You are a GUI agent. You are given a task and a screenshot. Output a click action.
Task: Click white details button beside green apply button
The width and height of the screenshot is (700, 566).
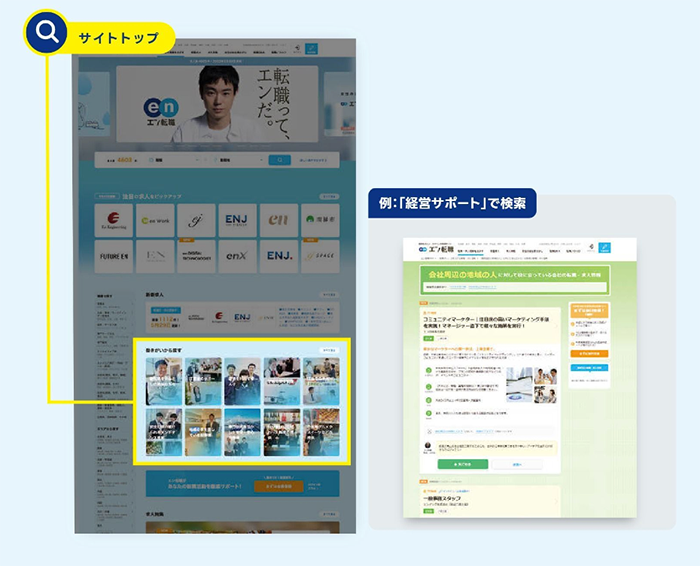[x=517, y=464]
